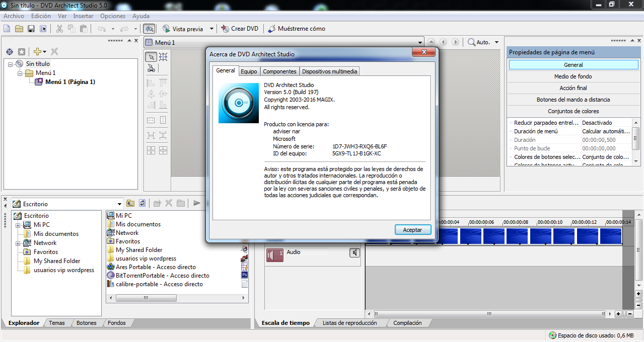
Task: Click the refresh icon in explorer toolbar
Action: click(x=142, y=203)
